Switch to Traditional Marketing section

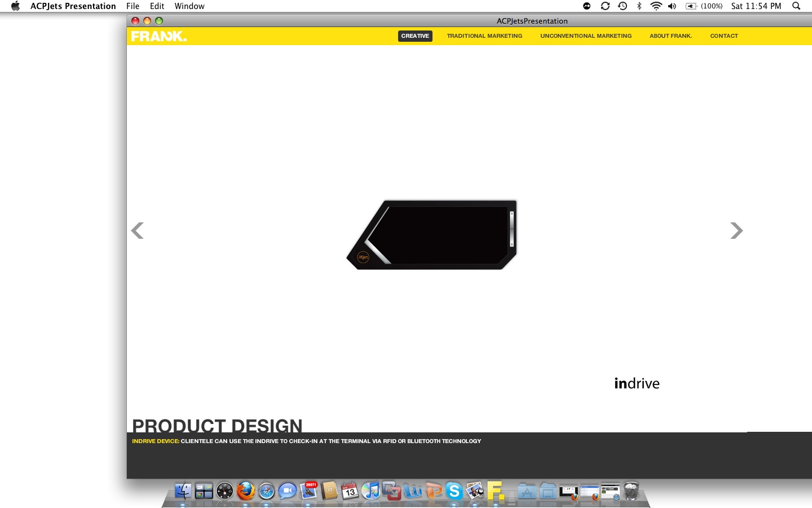pyautogui.click(x=484, y=36)
